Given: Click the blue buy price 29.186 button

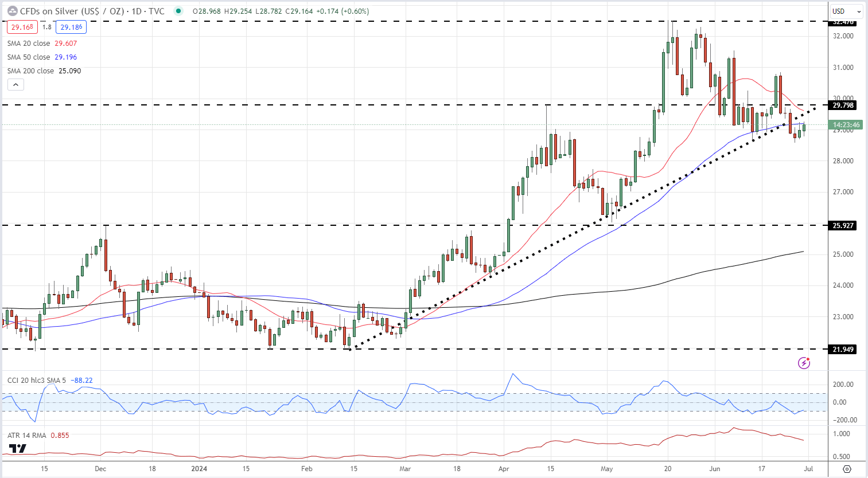Looking at the screenshot, I should tap(71, 27).
